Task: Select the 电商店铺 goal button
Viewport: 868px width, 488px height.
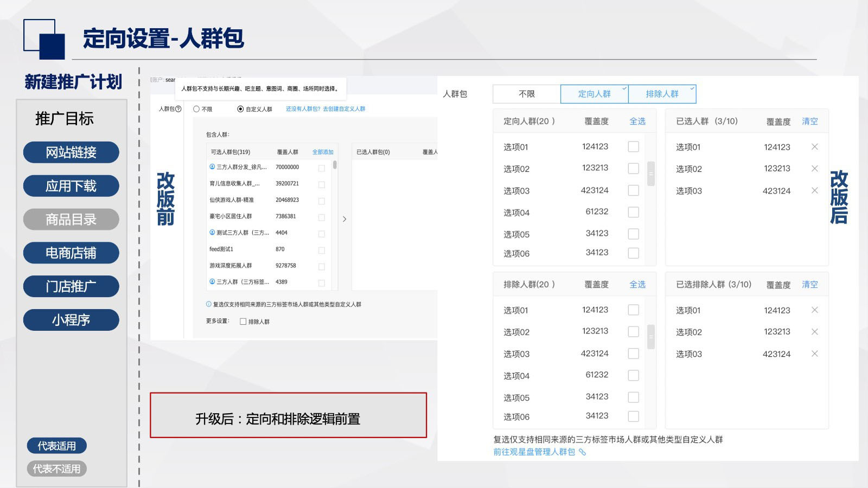Action: (71, 253)
